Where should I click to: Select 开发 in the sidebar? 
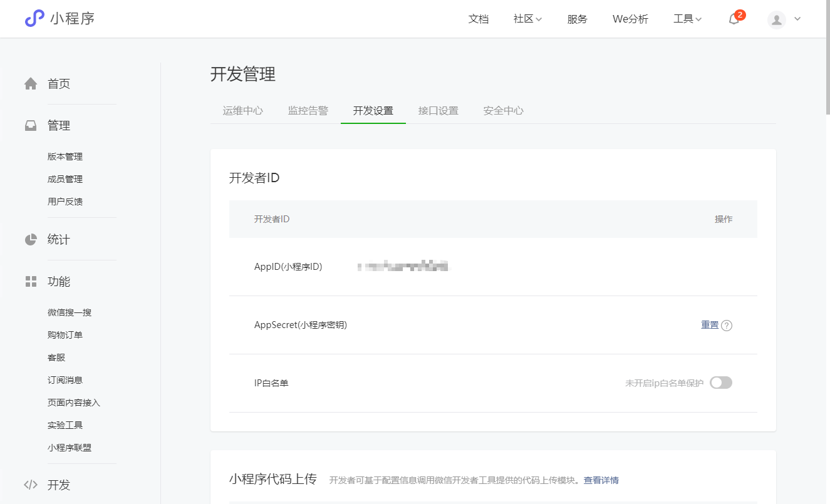coord(59,485)
